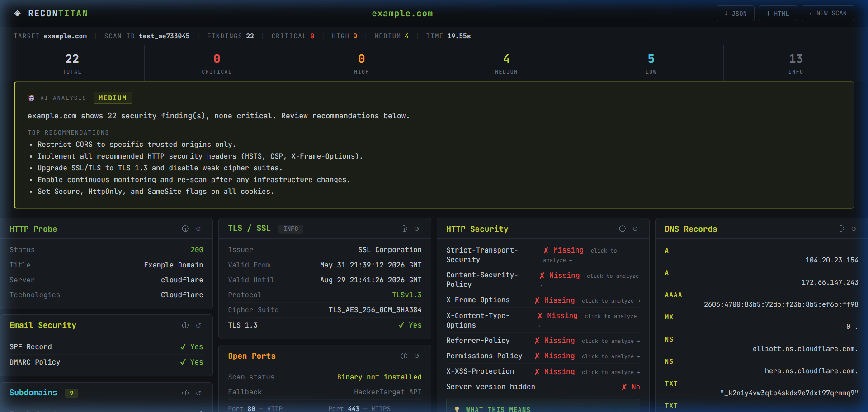
Task: Open the Subdomains info icon
Action: (x=185, y=393)
